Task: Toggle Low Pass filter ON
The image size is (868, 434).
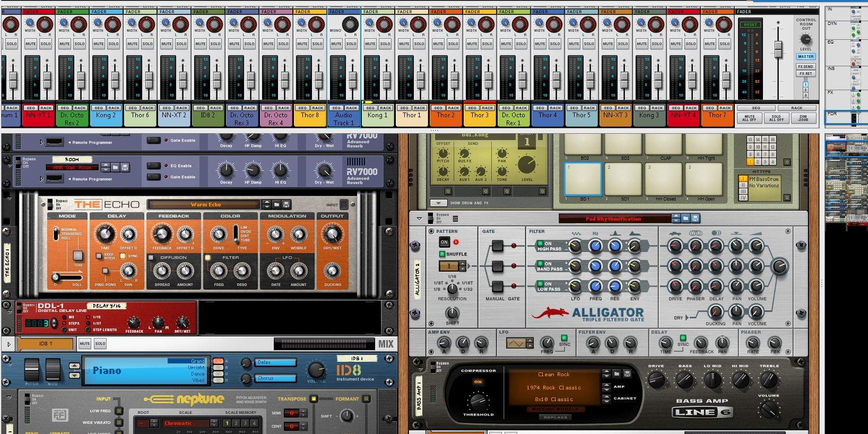Action: 540,284
